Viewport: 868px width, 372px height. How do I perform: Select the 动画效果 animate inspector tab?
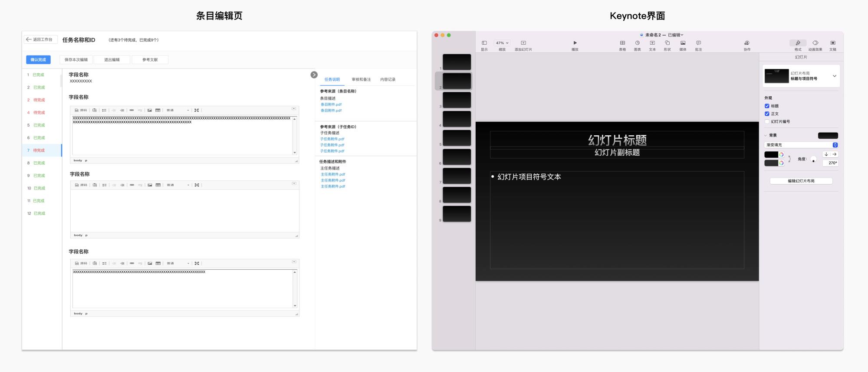pos(815,45)
